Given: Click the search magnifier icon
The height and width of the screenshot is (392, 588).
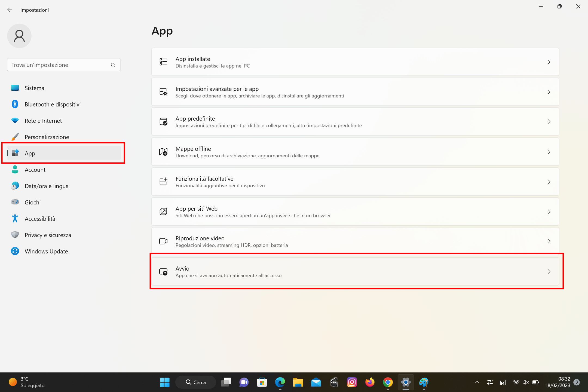Looking at the screenshot, I should pyautogui.click(x=113, y=65).
